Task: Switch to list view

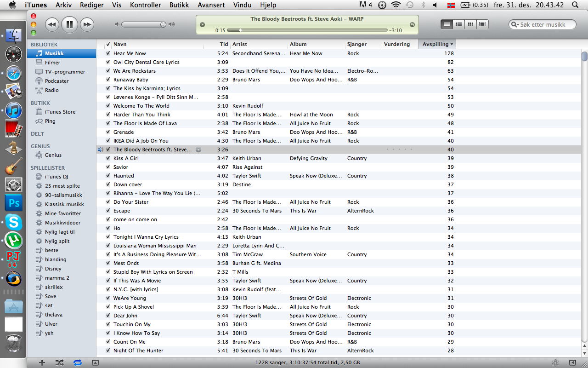Action: [447, 24]
